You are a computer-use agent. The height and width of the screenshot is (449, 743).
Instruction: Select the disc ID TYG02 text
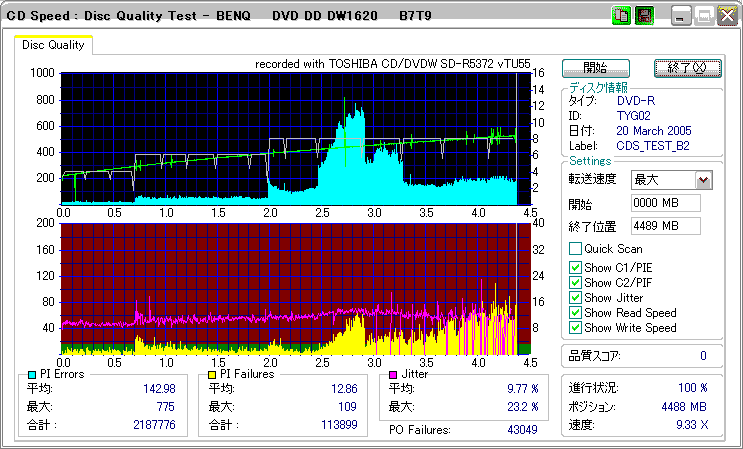(x=634, y=116)
